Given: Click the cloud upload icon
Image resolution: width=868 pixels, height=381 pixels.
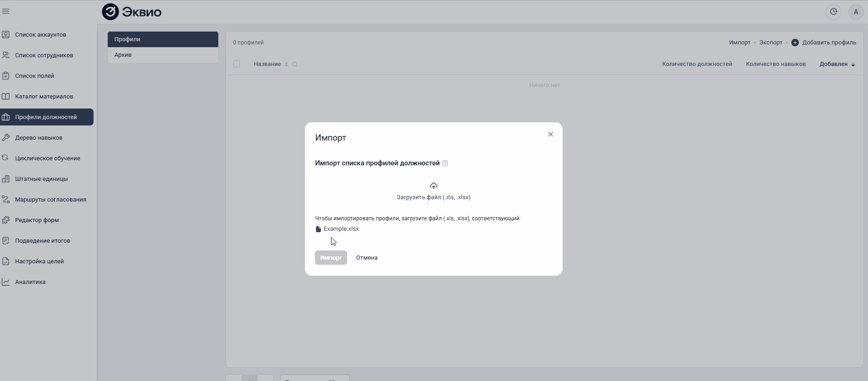Looking at the screenshot, I should 434,185.
